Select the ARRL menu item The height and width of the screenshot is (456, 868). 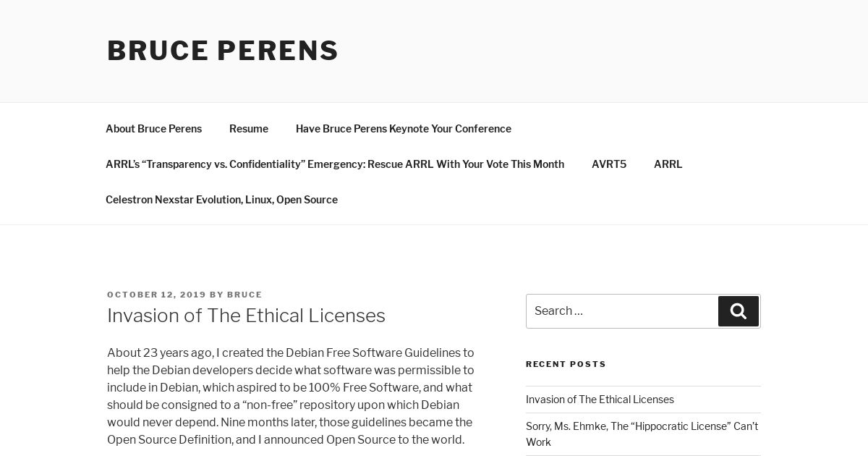point(668,164)
